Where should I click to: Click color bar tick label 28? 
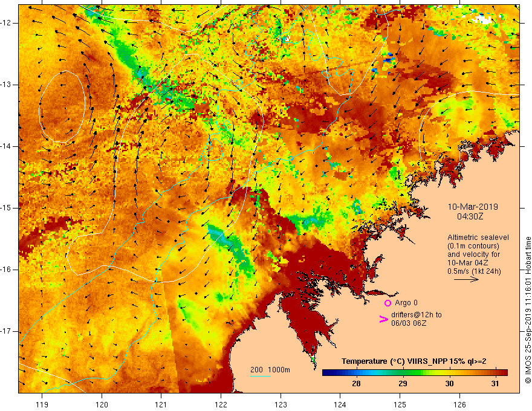click(x=356, y=384)
